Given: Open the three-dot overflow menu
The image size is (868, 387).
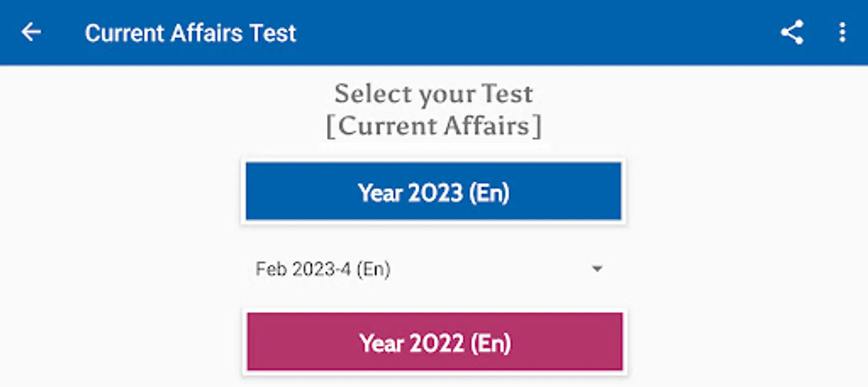Looking at the screenshot, I should (842, 32).
